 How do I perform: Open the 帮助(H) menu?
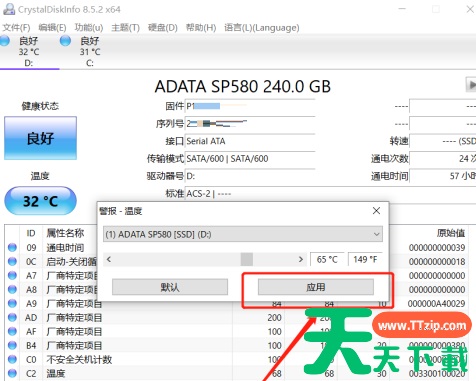[x=201, y=27]
